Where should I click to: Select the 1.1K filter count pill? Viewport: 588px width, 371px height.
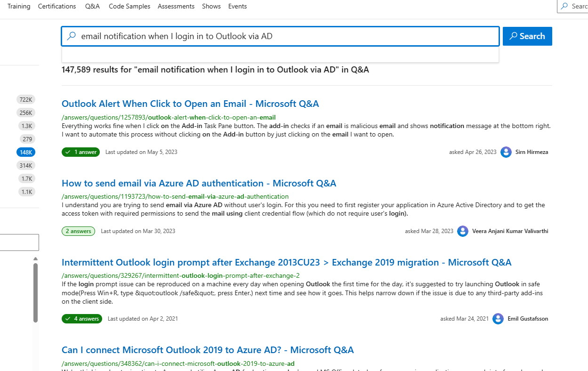click(26, 192)
